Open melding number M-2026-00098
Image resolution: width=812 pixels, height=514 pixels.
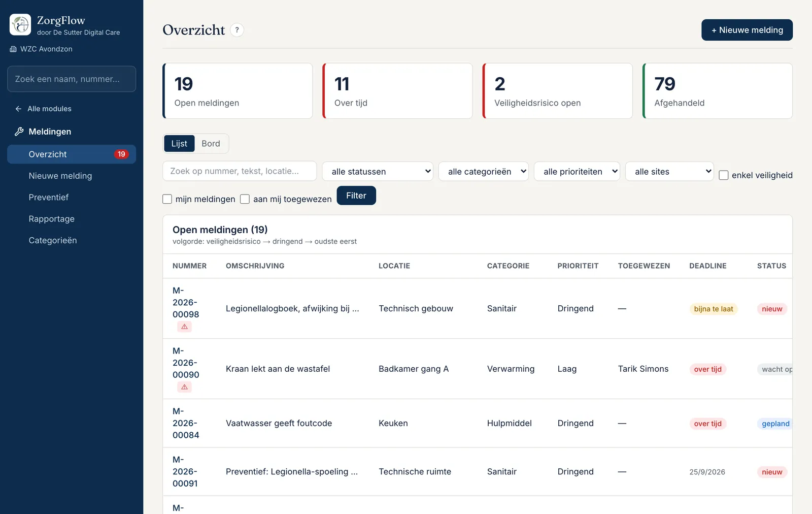pyautogui.click(x=186, y=302)
